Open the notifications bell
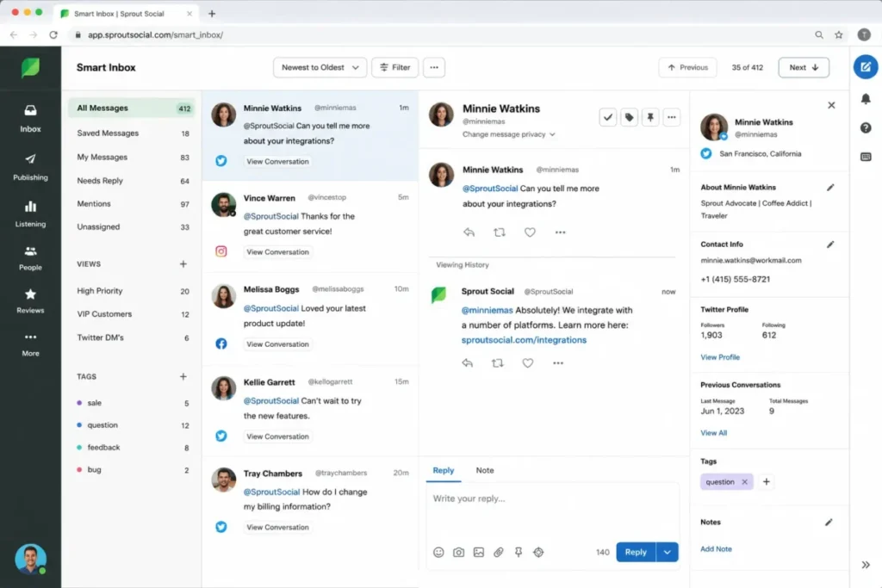The width and height of the screenshot is (882, 588). 865,99
